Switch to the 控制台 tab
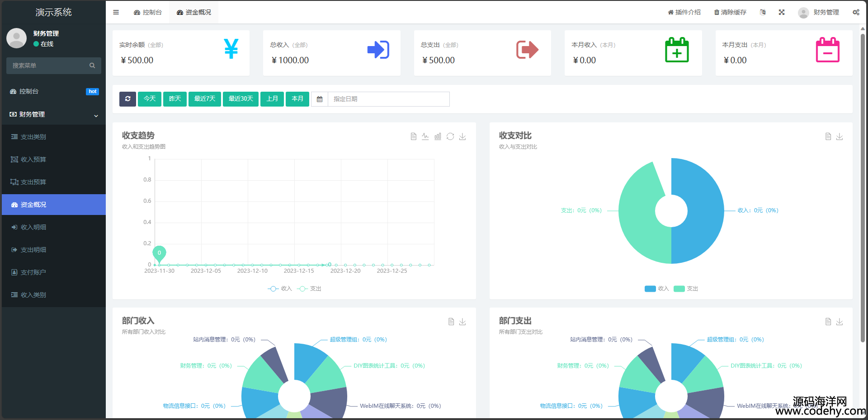Image resolution: width=868 pixels, height=420 pixels. point(148,12)
